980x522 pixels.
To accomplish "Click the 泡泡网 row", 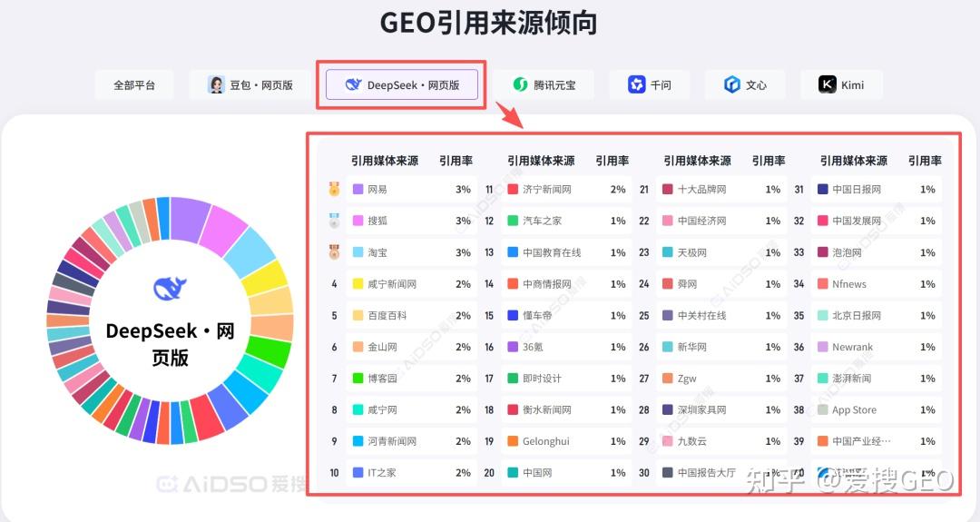I will pyautogui.click(x=877, y=252).
